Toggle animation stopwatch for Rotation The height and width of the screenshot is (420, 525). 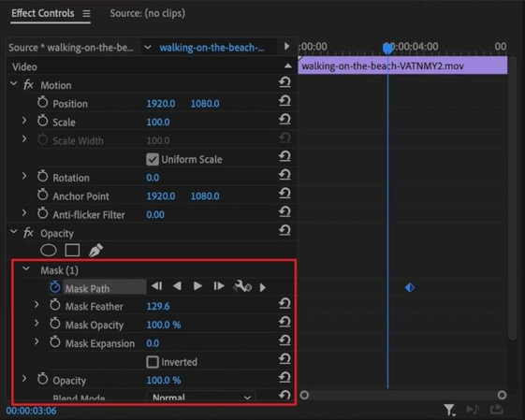coord(42,176)
